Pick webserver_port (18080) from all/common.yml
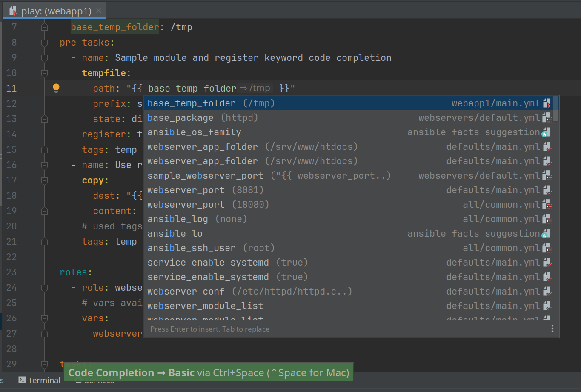Screen dimensions: 581x392 [x=349, y=204]
